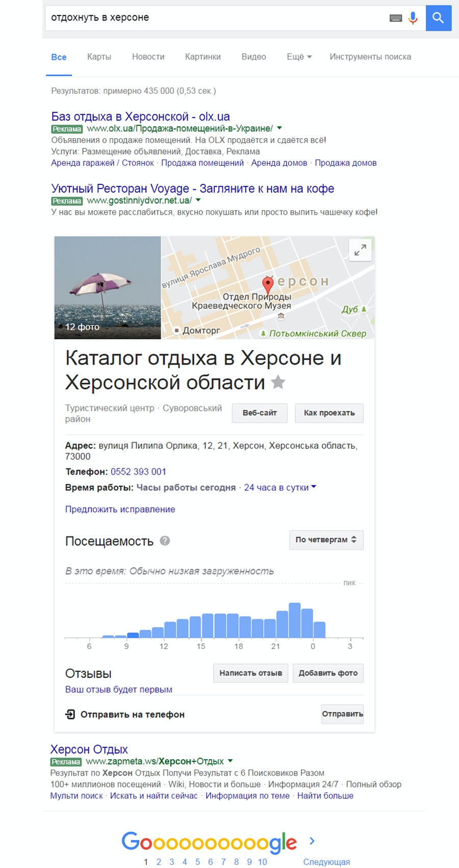Open the По четвергам day selector
Screen dimensions: 459x868
(x=326, y=540)
